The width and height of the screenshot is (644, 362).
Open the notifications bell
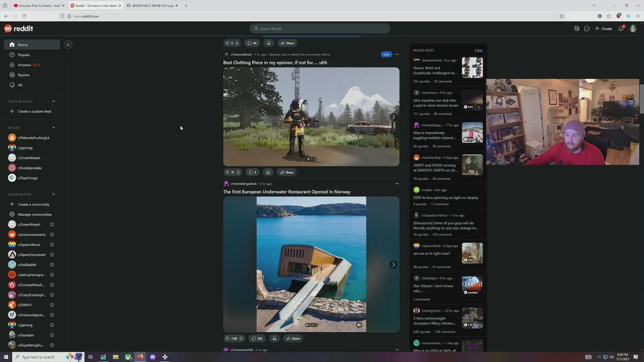tap(621, 29)
